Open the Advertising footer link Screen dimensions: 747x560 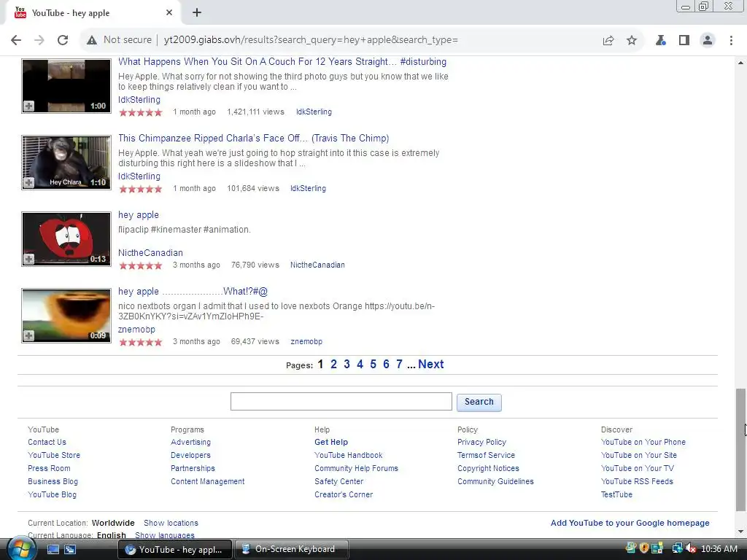click(190, 442)
